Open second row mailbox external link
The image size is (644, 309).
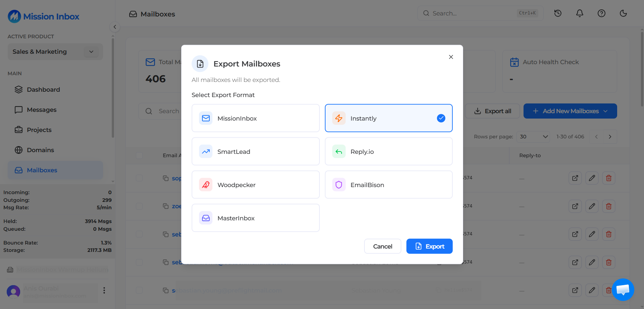tap(575, 206)
